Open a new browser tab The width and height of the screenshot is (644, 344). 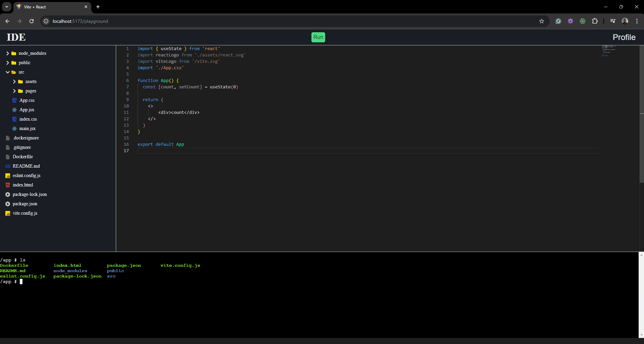click(98, 7)
